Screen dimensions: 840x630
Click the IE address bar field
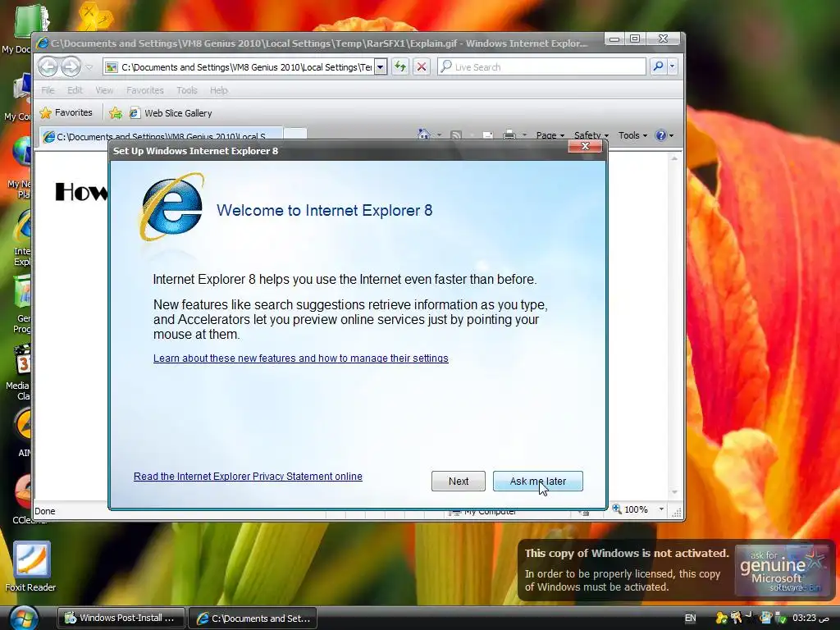tap(240, 67)
